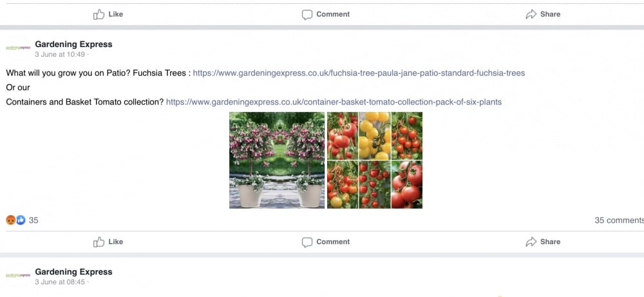Click the blue like reaction icon
The height and width of the screenshot is (297, 644).
point(21,220)
